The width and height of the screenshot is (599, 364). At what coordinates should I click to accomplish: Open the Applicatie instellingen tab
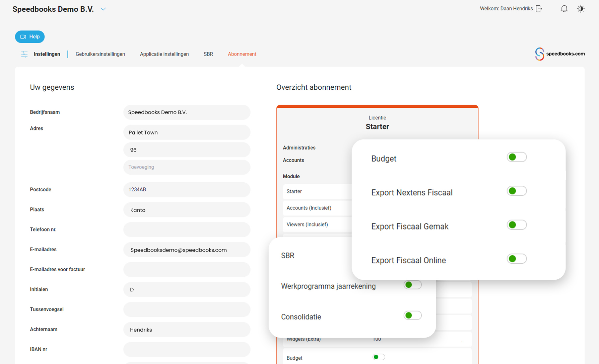164,54
